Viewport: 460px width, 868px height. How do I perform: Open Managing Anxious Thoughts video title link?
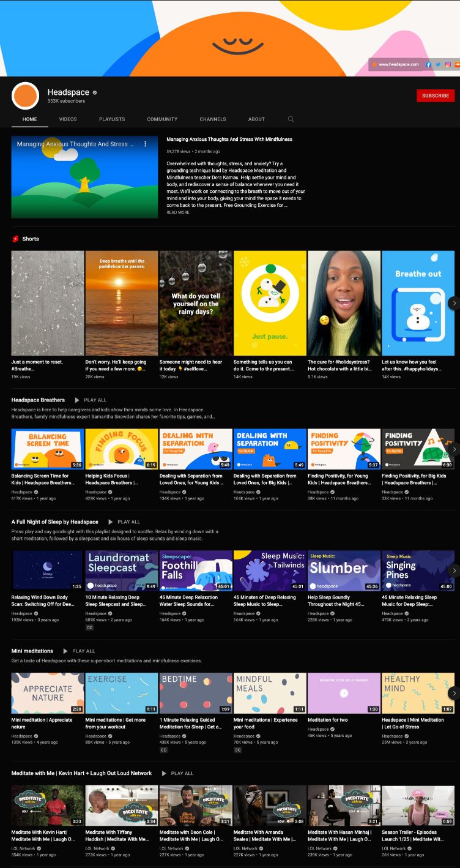coord(229,140)
